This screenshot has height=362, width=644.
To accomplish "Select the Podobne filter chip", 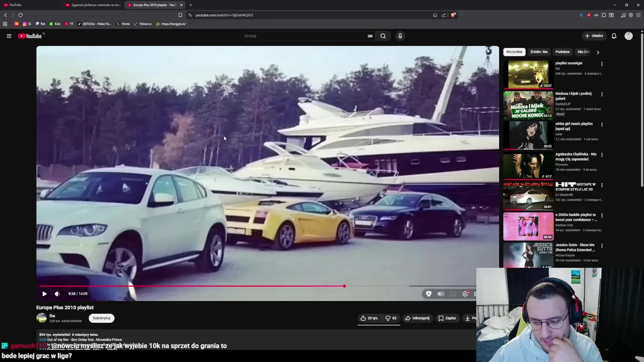I will (562, 52).
